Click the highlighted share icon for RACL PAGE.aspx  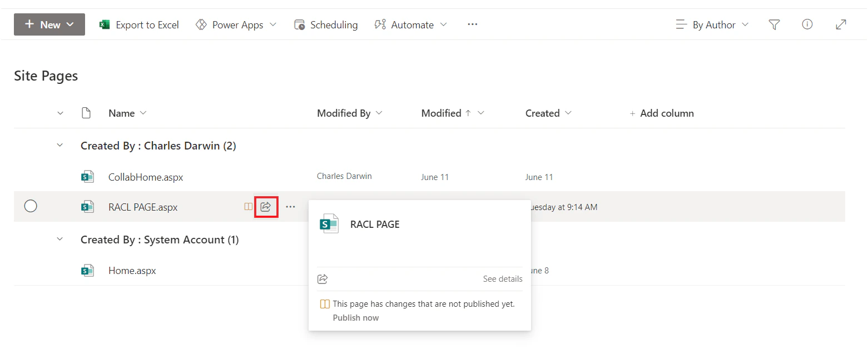point(266,206)
